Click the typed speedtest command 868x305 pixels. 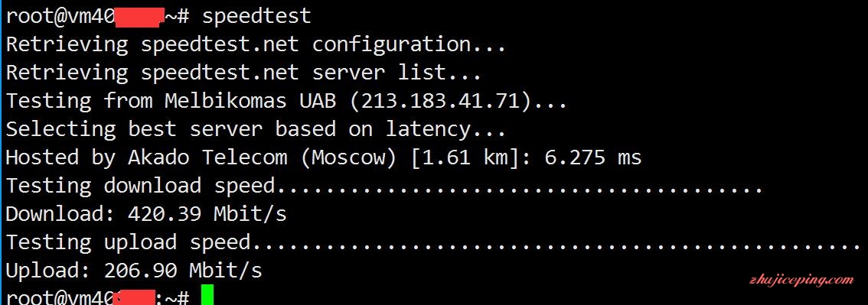(257, 17)
